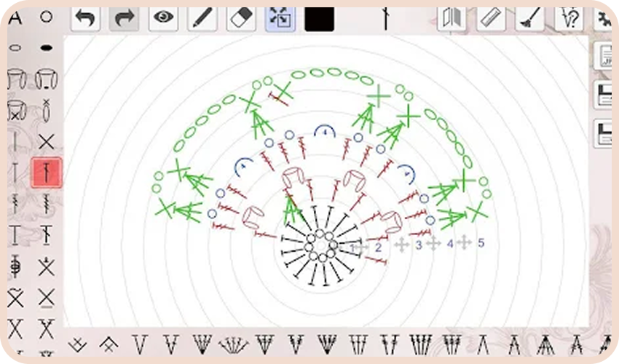Click the broom clear-canvas icon
Screen dimensions: 619x364
529,18
